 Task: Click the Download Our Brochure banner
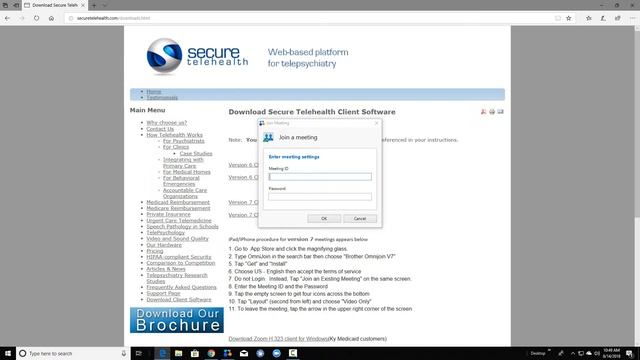[177, 320]
